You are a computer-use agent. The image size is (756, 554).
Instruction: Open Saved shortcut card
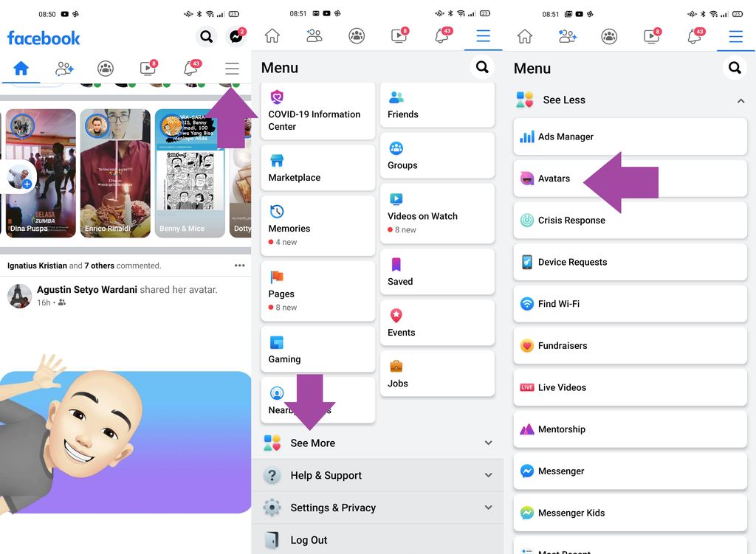pos(437,271)
